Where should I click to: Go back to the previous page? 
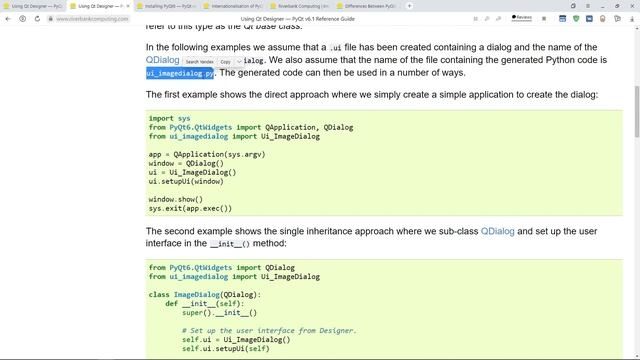click(x=8, y=19)
